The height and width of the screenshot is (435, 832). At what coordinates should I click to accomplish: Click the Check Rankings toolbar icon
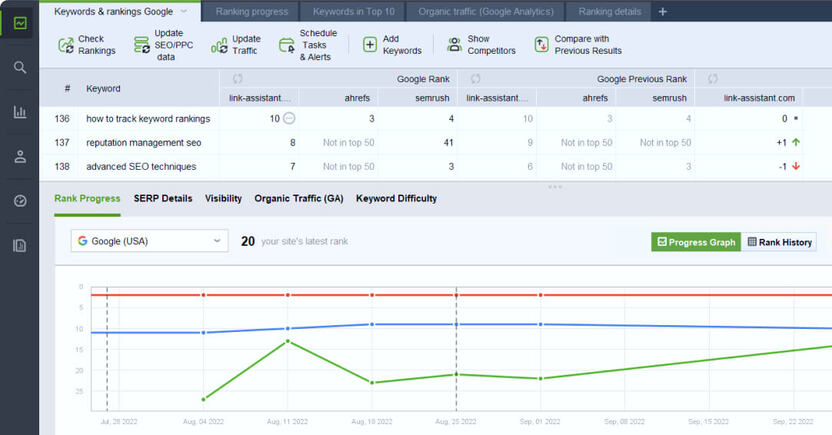click(65, 45)
